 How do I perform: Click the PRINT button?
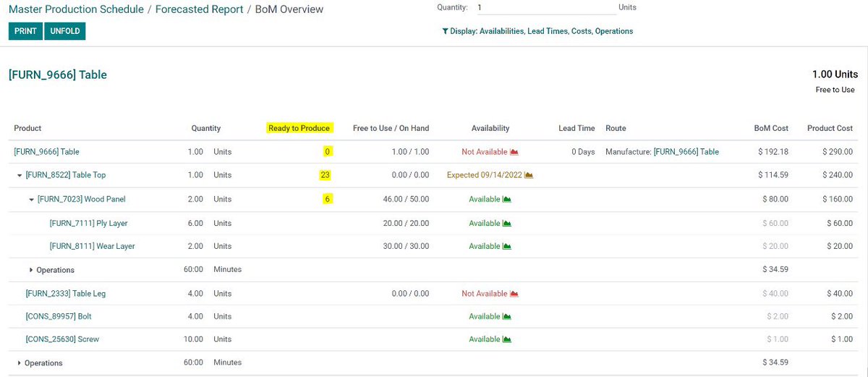(25, 31)
